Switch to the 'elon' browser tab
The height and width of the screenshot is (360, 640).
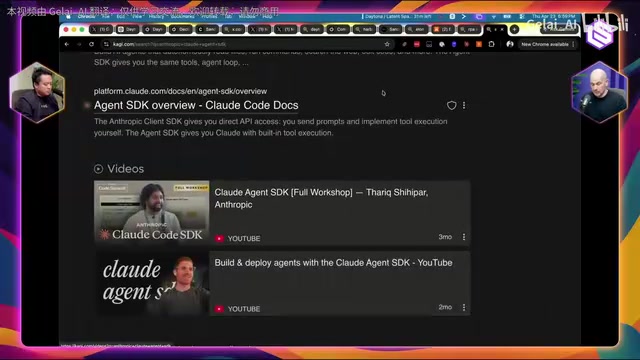416,29
